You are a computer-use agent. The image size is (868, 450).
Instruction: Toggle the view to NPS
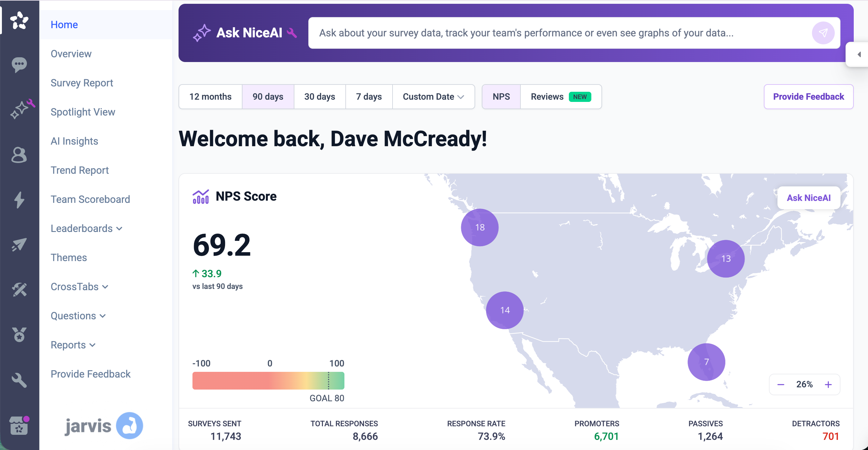click(501, 97)
